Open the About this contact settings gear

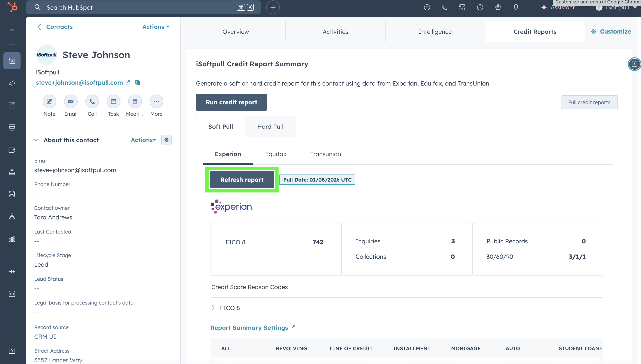tap(166, 140)
